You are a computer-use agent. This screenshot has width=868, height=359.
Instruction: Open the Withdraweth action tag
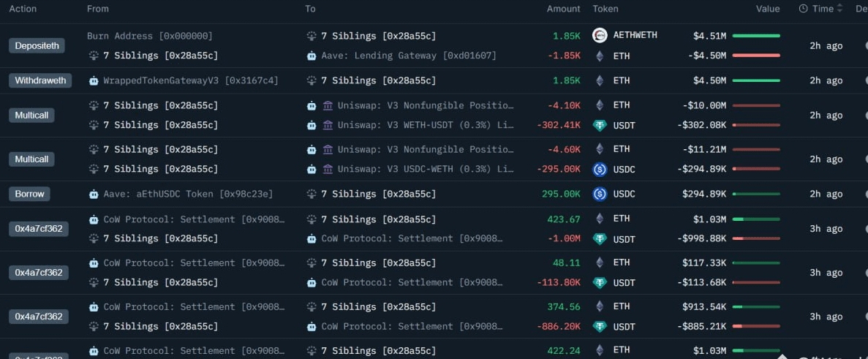point(40,80)
